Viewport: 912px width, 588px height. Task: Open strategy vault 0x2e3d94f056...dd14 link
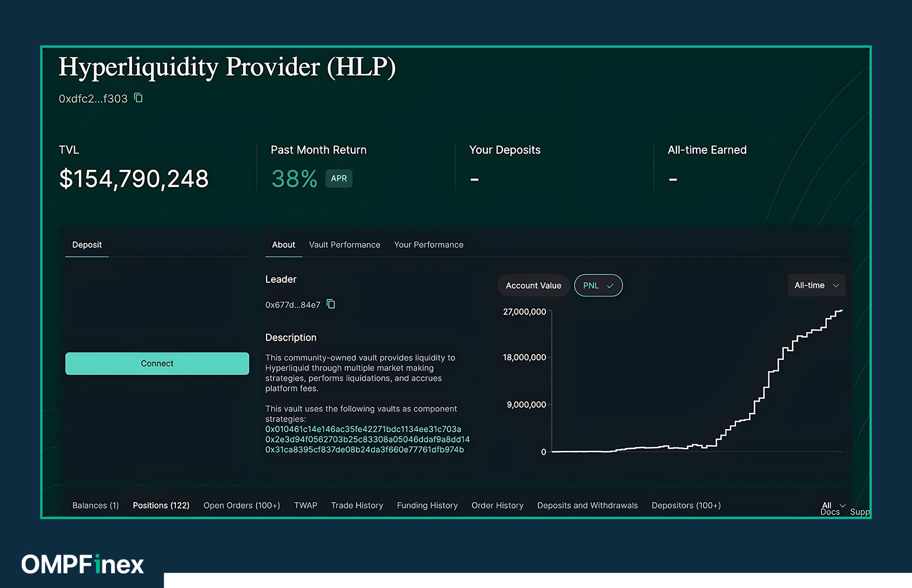click(368, 439)
